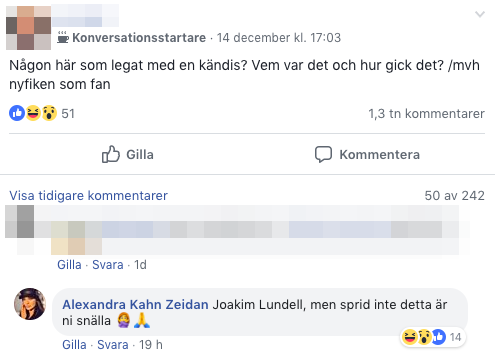Open Alexandra Kahn Zeidan's profile picture

[x=30, y=304]
